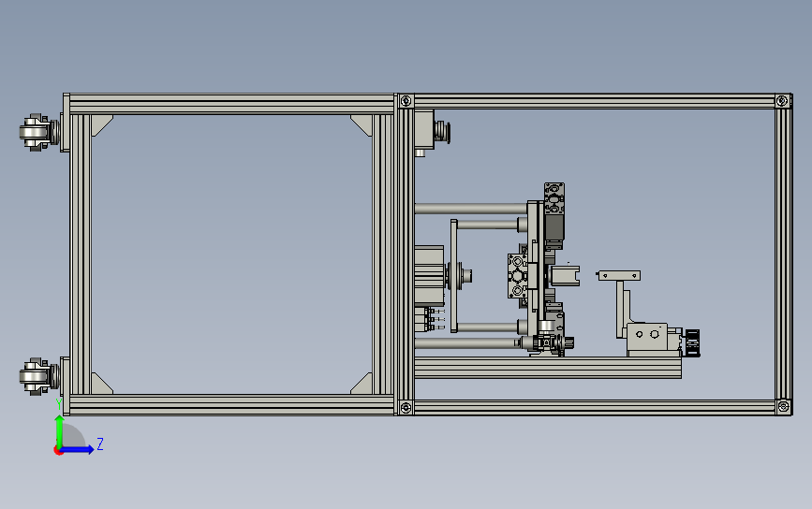Select the solenoid valve fittings below the cylinder
The height and width of the screenshot is (509, 812).
(x=430, y=319)
